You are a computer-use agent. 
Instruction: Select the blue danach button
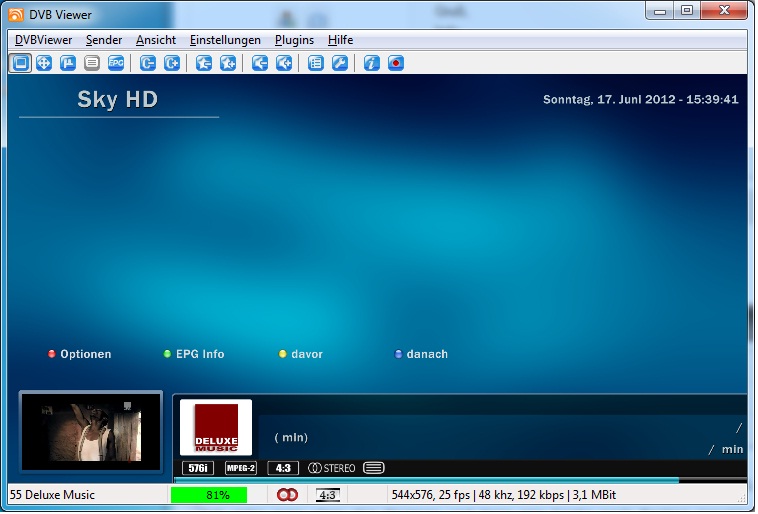click(421, 354)
